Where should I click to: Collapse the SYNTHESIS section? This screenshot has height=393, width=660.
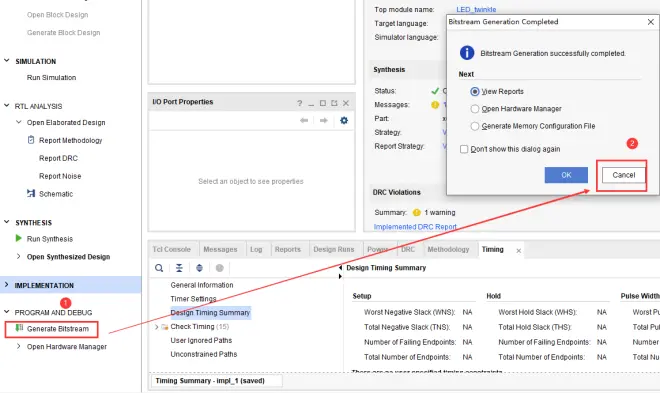point(7,222)
